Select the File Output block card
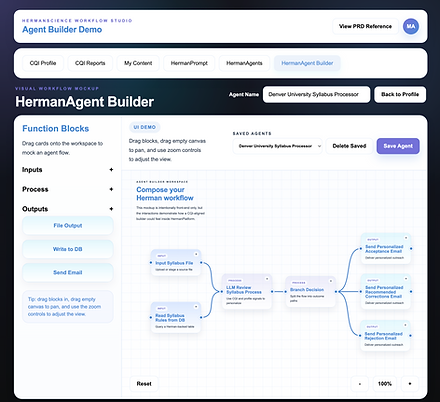 pos(68,226)
